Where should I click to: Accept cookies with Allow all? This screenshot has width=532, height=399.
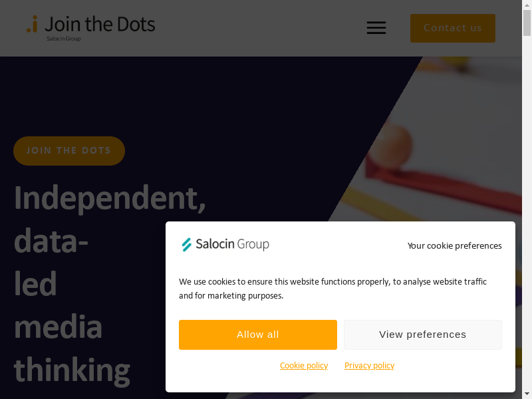tap(258, 334)
